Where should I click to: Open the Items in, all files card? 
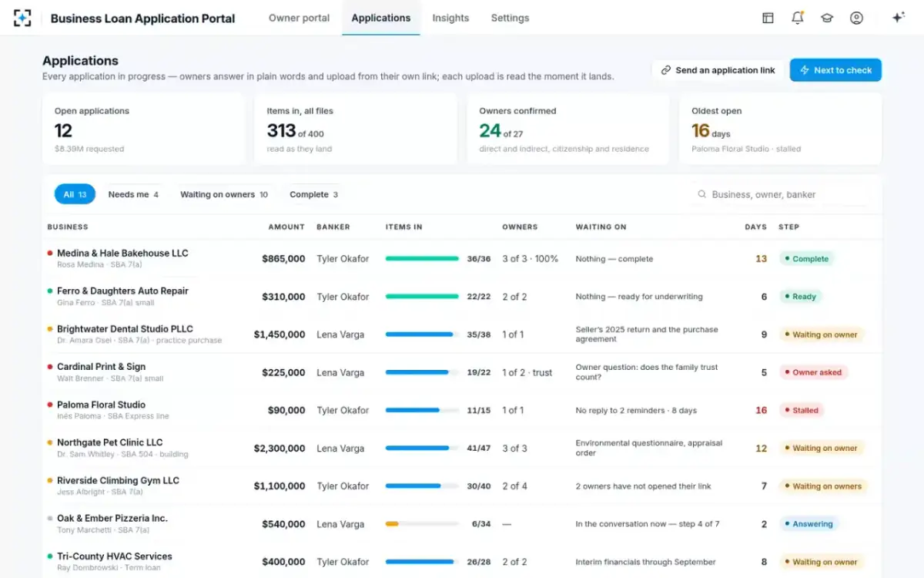[x=356, y=129]
